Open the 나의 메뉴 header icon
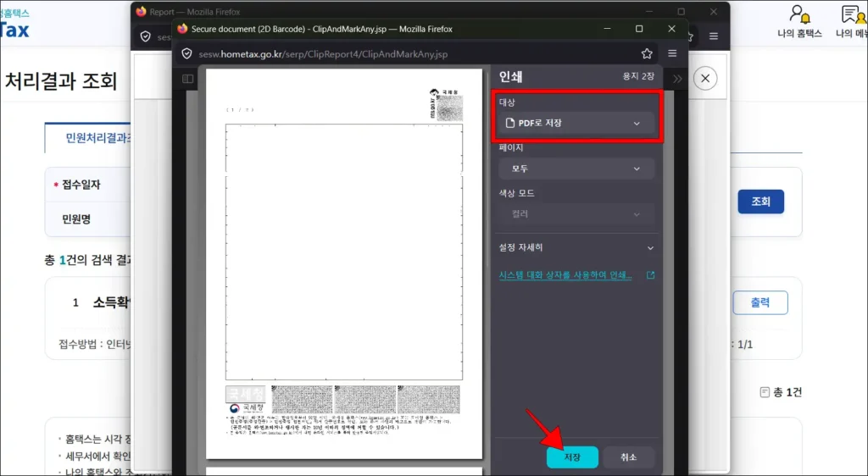This screenshot has width=868, height=476. [852, 21]
